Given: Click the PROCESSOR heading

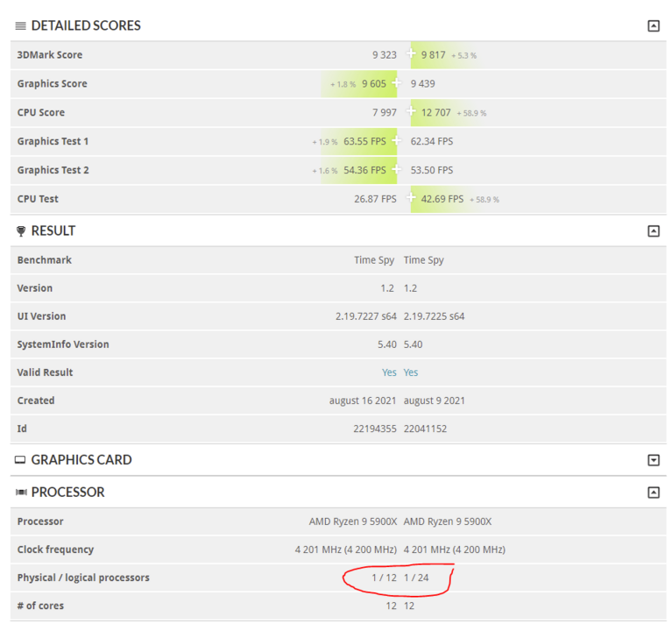Looking at the screenshot, I should click(67, 493).
